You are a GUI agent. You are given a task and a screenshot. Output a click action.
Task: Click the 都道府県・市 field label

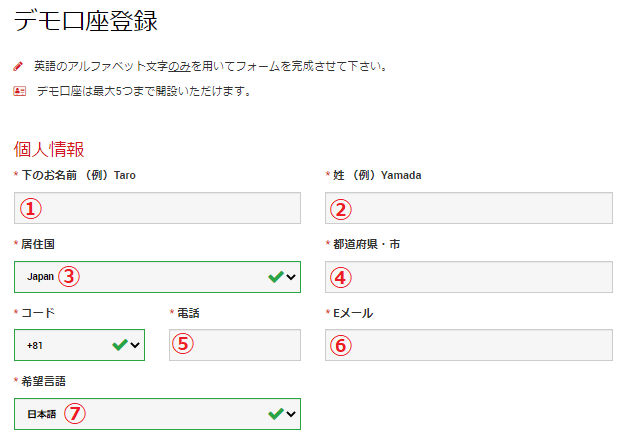pyautogui.click(x=366, y=244)
